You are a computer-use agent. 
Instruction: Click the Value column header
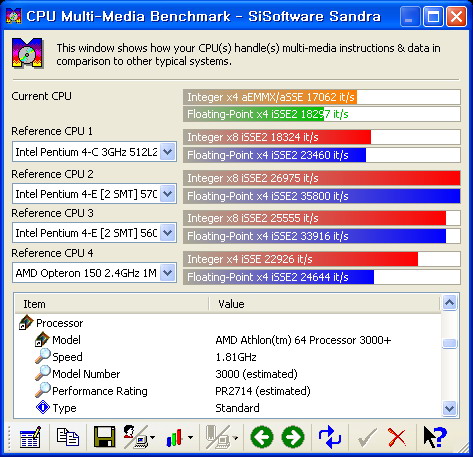point(325,304)
